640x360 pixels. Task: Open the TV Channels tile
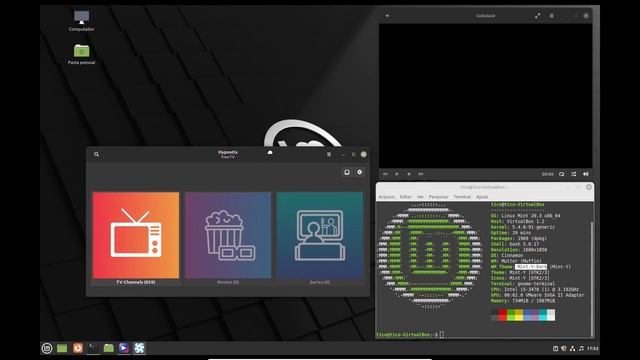(x=136, y=235)
